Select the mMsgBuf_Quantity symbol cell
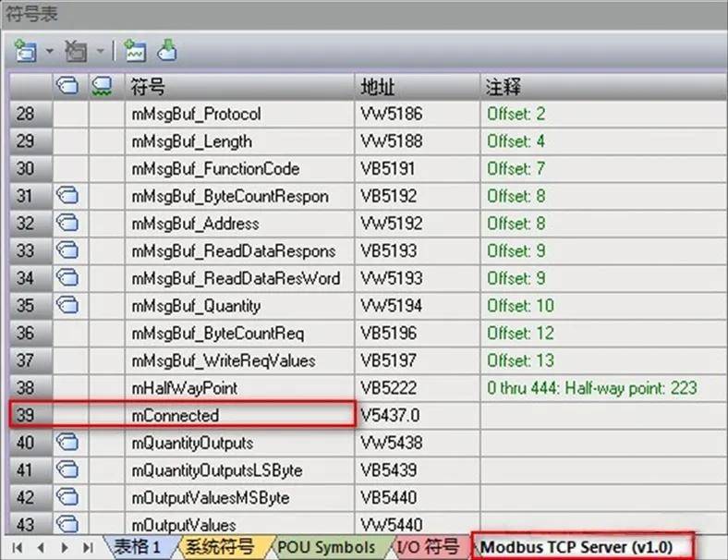 (x=239, y=306)
